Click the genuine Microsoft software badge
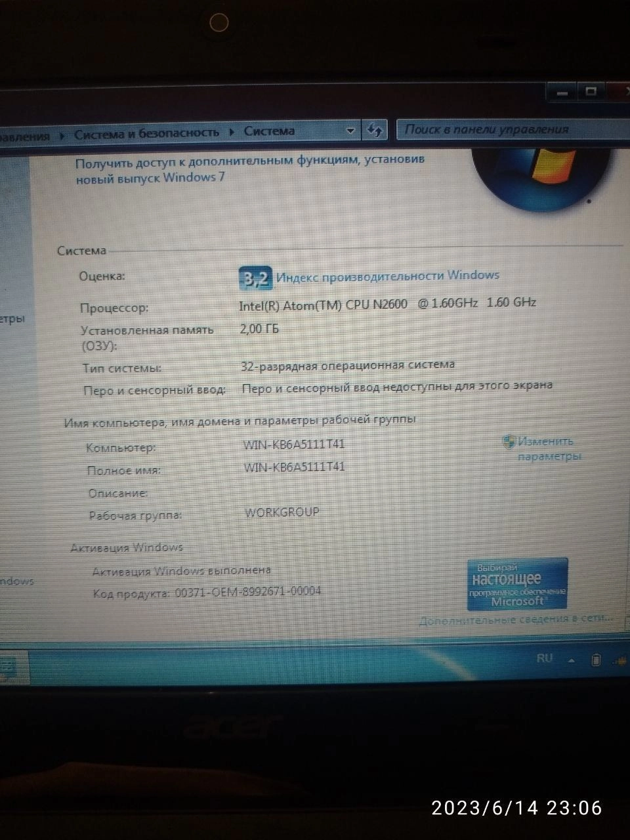 (x=517, y=584)
